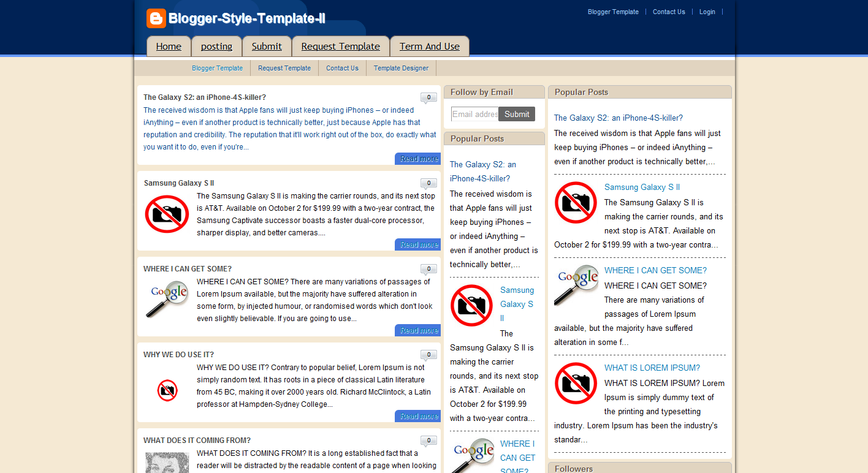Open comment count bubble for Samsung Galaxy S II post
This screenshot has height=473, width=868.
coord(428,184)
